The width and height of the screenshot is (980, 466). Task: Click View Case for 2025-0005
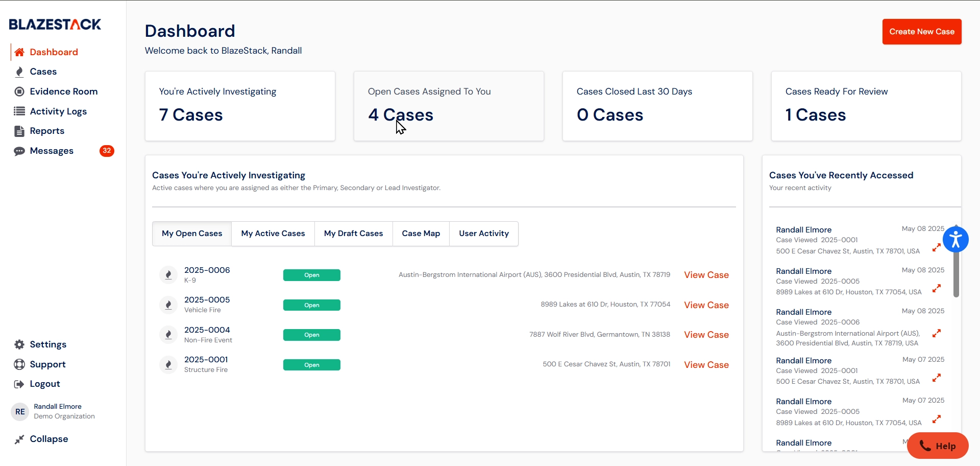[x=706, y=305]
